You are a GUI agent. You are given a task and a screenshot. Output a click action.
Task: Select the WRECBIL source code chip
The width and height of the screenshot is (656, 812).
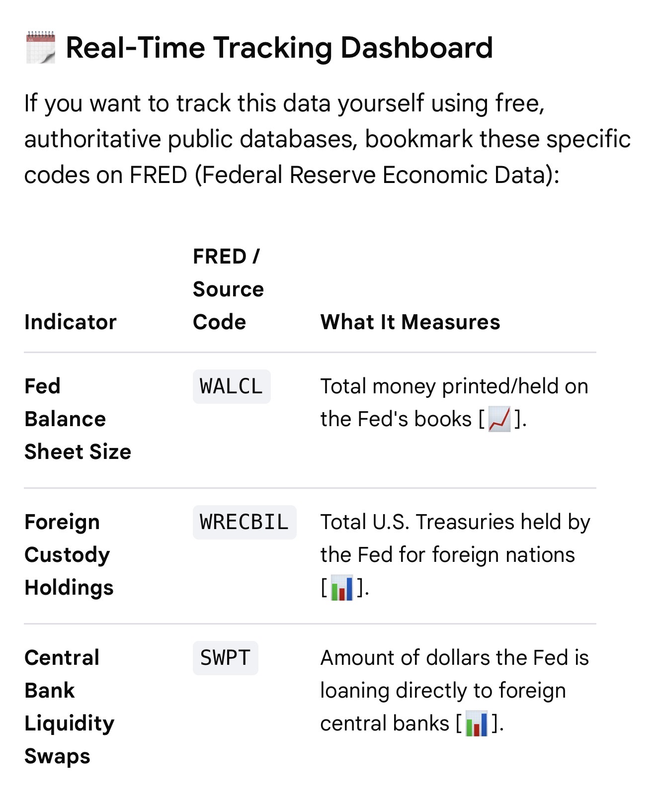[245, 522]
